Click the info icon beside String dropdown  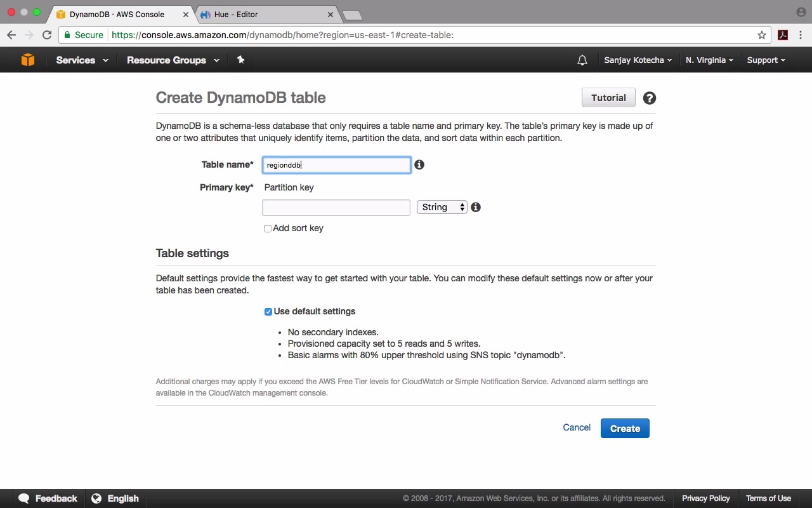[476, 207]
